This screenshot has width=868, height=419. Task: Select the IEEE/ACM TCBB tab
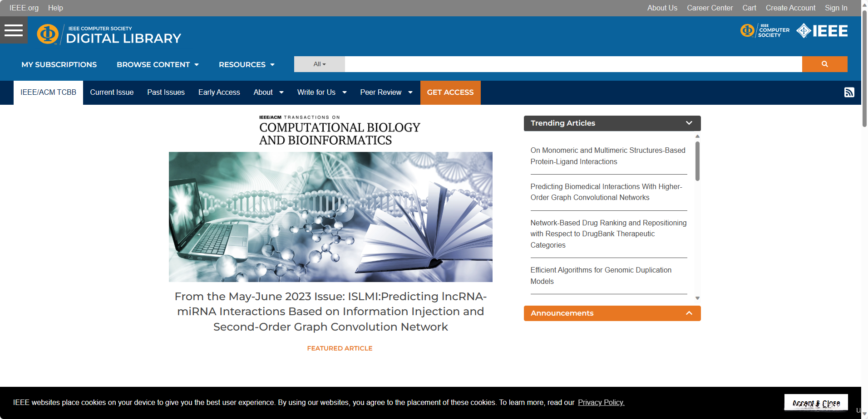click(48, 93)
